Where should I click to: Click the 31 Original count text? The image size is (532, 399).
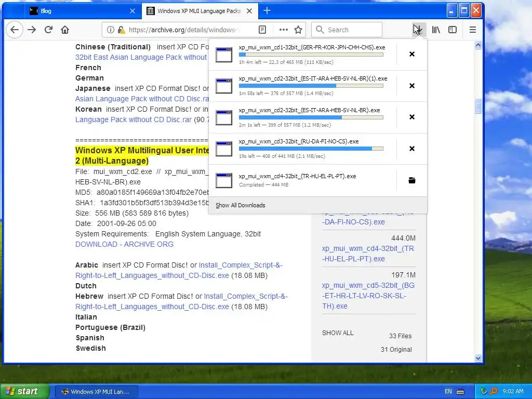(x=396, y=350)
